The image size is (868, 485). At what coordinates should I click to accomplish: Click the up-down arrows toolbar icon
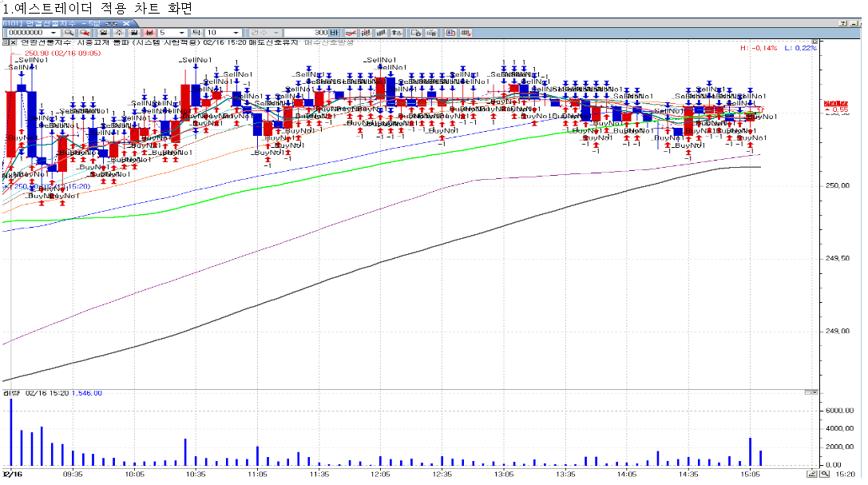[x=397, y=33]
